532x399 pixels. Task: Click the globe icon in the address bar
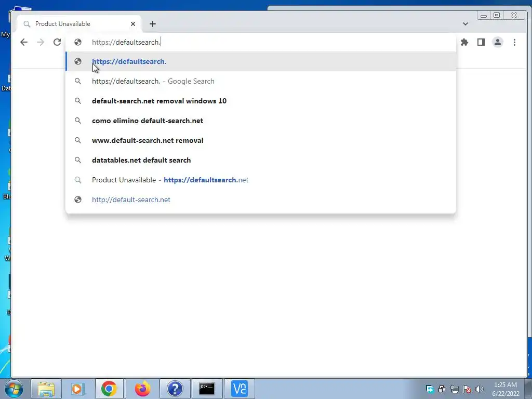pos(78,42)
